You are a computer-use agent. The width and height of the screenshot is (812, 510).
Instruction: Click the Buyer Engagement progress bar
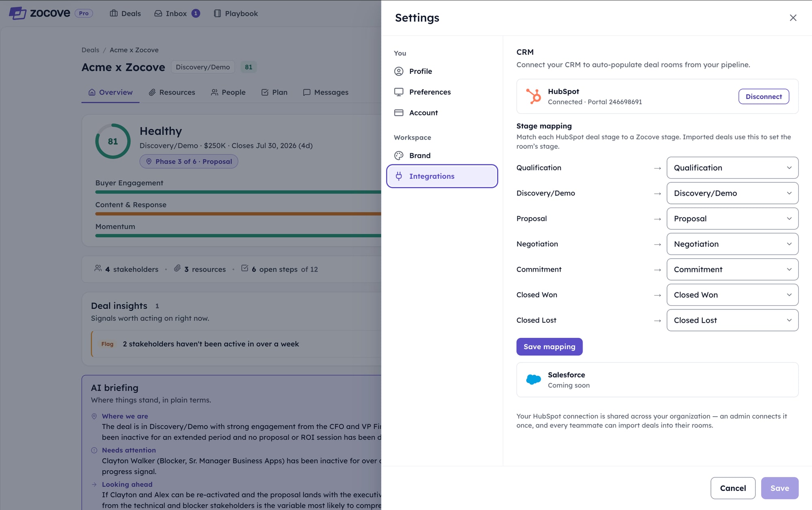point(238,192)
